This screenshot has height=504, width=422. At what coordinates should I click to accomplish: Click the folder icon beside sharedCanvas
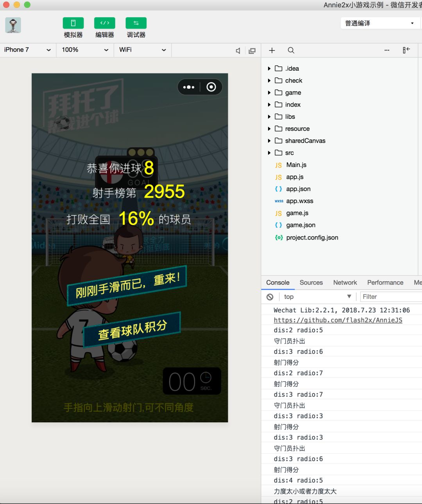tap(279, 141)
